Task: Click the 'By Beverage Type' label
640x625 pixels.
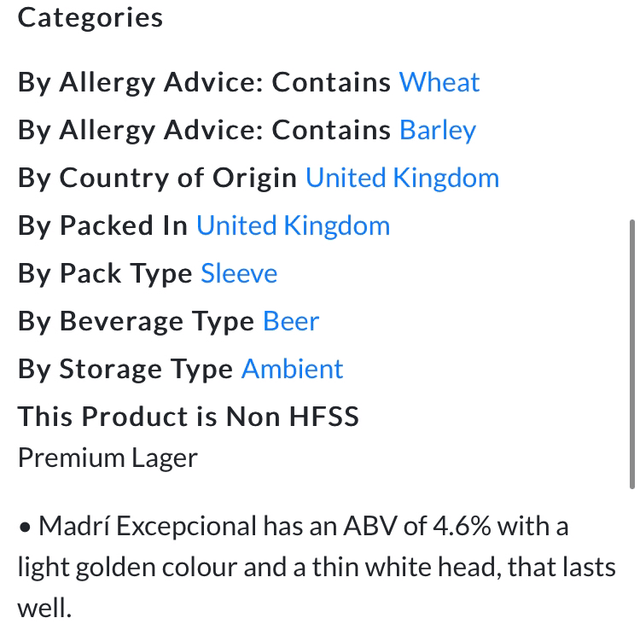Action: tap(136, 322)
